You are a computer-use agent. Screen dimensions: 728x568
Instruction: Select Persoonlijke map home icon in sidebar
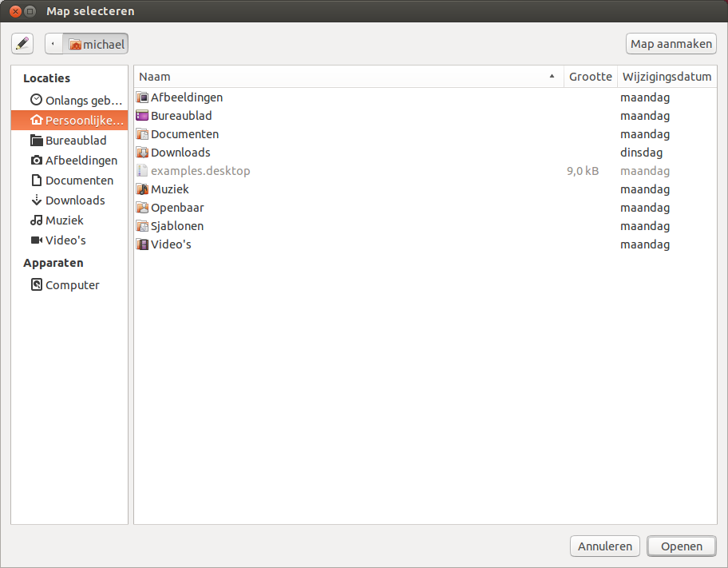[x=36, y=121]
